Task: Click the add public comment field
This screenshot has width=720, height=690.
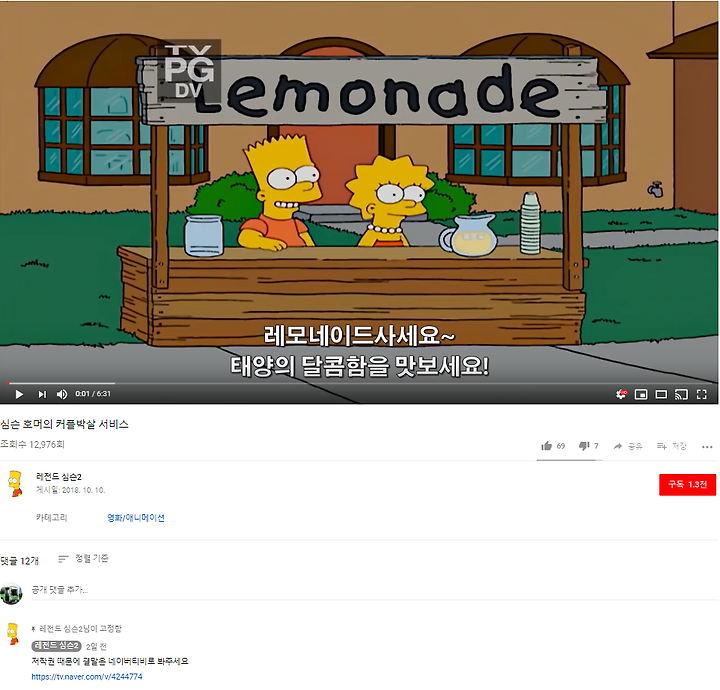Action: click(374, 589)
